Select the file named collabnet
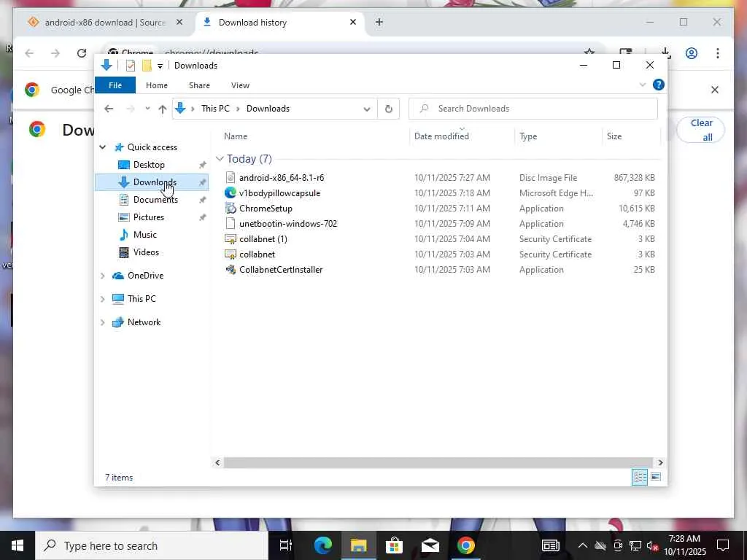The width and height of the screenshot is (747, 560). pos(257,254)
